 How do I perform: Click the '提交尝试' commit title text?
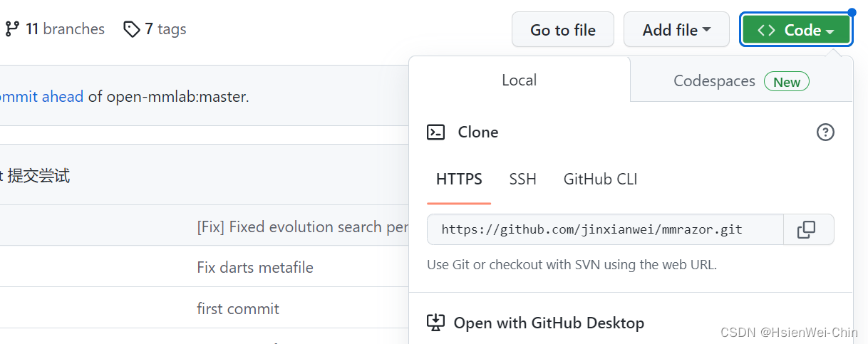[x=38, y=175]
